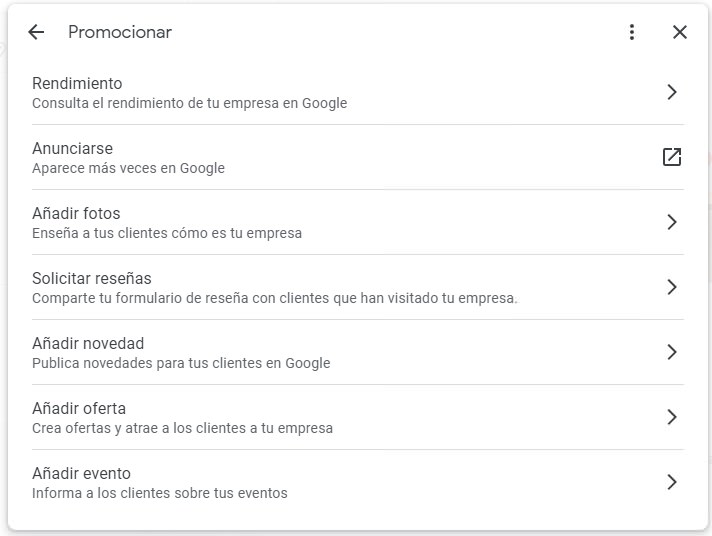Open the Añadir evento title

click(81, 473)
